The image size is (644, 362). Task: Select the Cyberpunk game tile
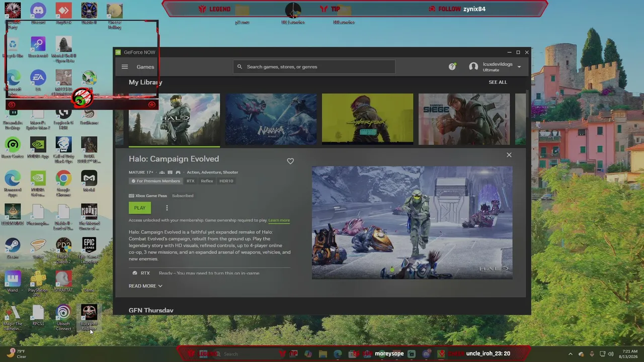368,119
